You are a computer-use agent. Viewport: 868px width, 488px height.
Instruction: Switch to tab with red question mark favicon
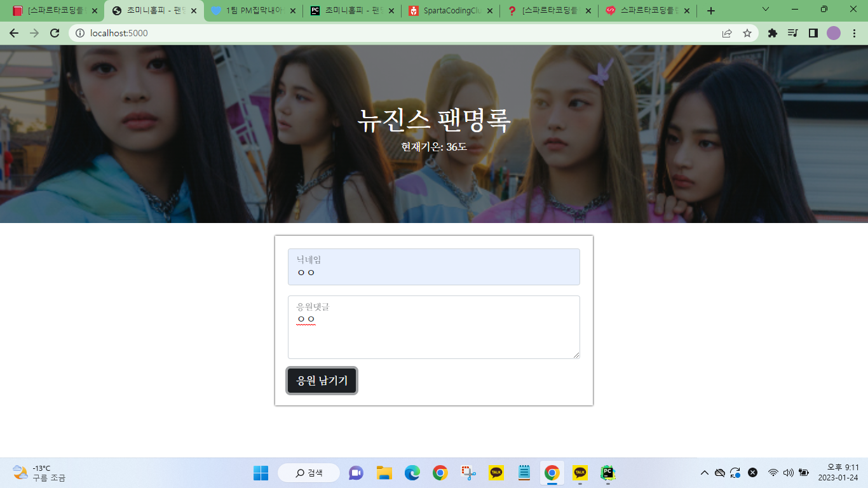tap(549, 11)
